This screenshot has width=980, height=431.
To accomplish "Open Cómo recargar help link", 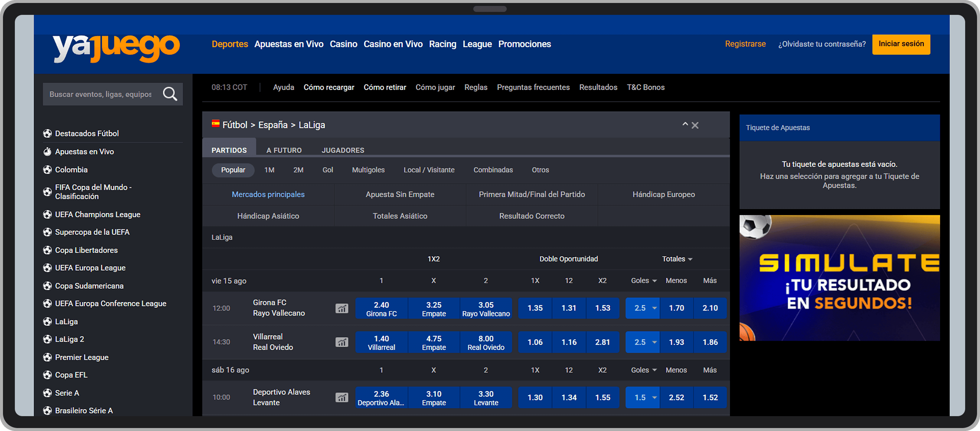I will [329, 87].
